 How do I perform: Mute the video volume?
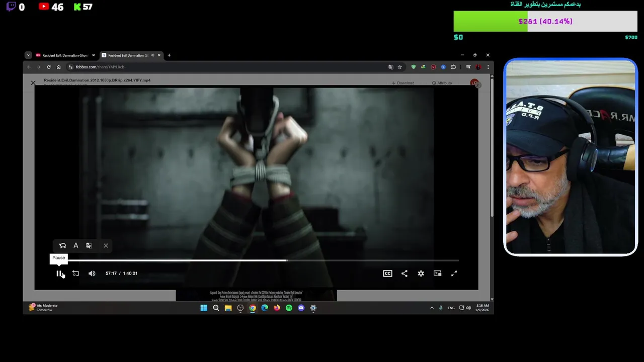92,274
